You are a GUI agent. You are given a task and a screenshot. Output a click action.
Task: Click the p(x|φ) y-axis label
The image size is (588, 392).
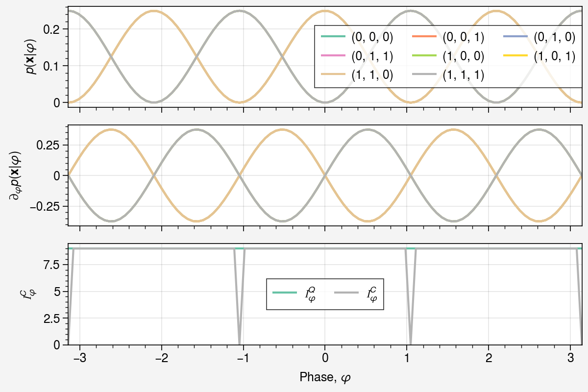click(x=30, y=56)
